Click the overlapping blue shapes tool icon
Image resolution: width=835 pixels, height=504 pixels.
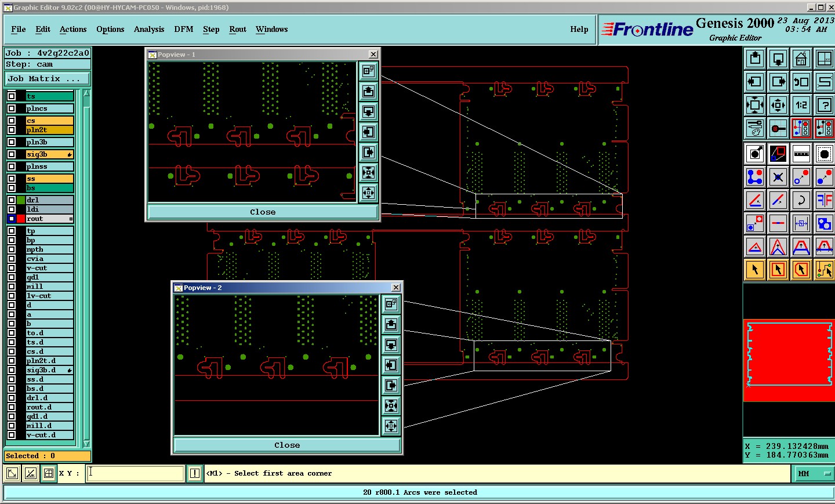click(825, 223)
